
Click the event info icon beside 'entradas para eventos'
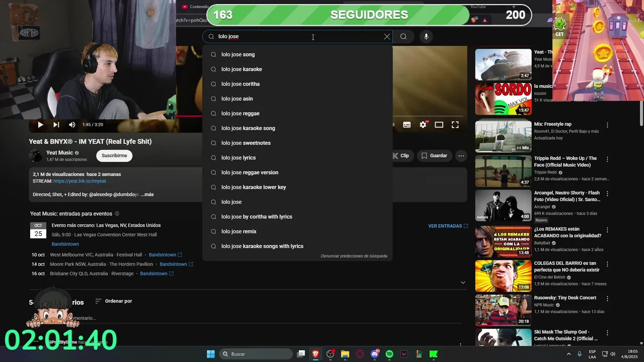pyautogui.click(x=117, y=214)
